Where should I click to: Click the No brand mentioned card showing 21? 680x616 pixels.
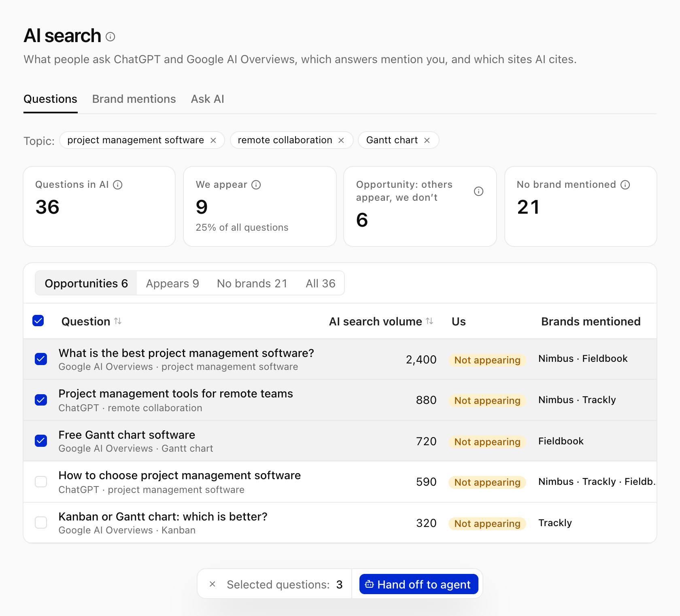point(581,206)
